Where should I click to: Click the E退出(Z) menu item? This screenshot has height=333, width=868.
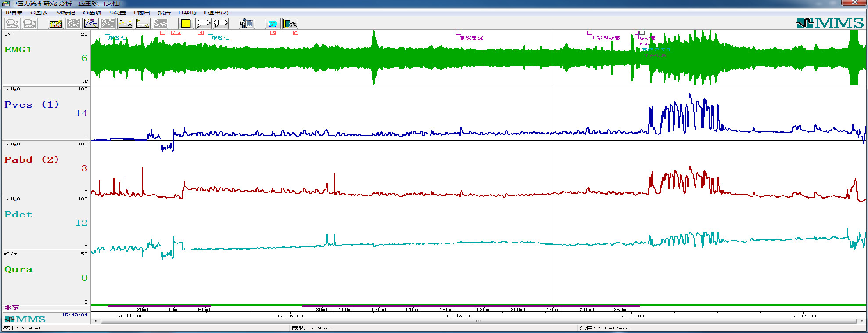coord(216,13)
